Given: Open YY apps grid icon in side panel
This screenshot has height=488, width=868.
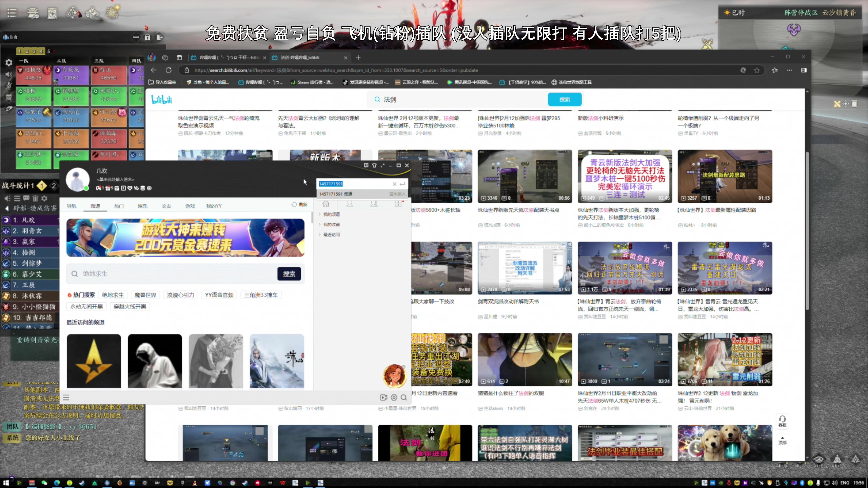Looking at the screenshot, I should (398, 204).
